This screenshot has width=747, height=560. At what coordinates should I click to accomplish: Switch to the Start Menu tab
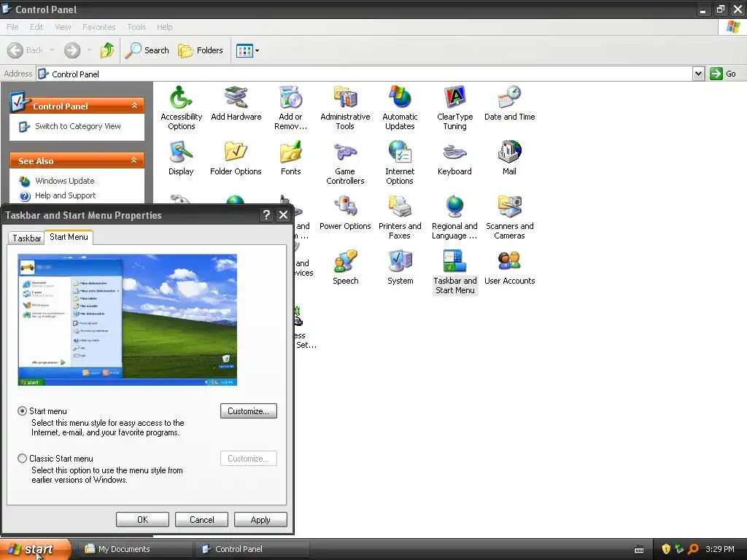(69, 237)
